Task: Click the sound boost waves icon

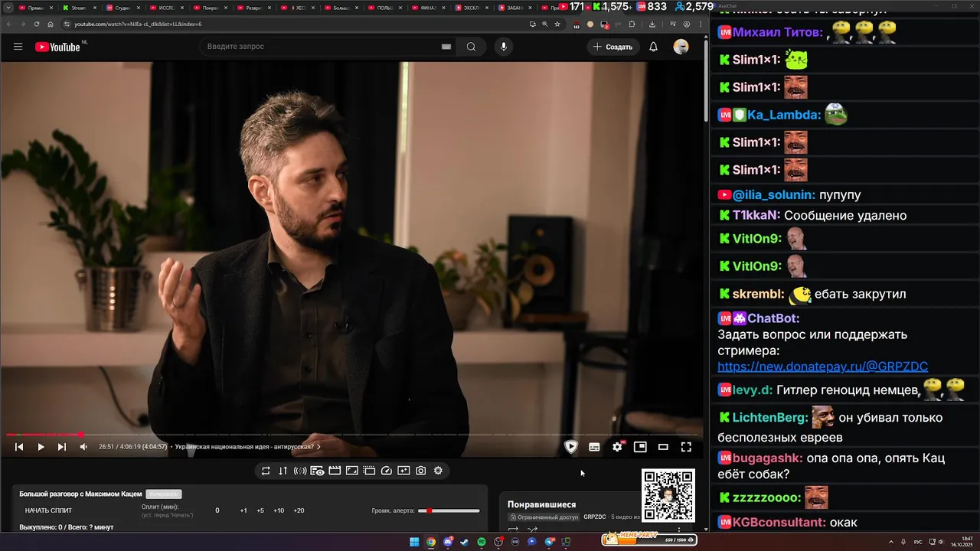Action: 300,471
